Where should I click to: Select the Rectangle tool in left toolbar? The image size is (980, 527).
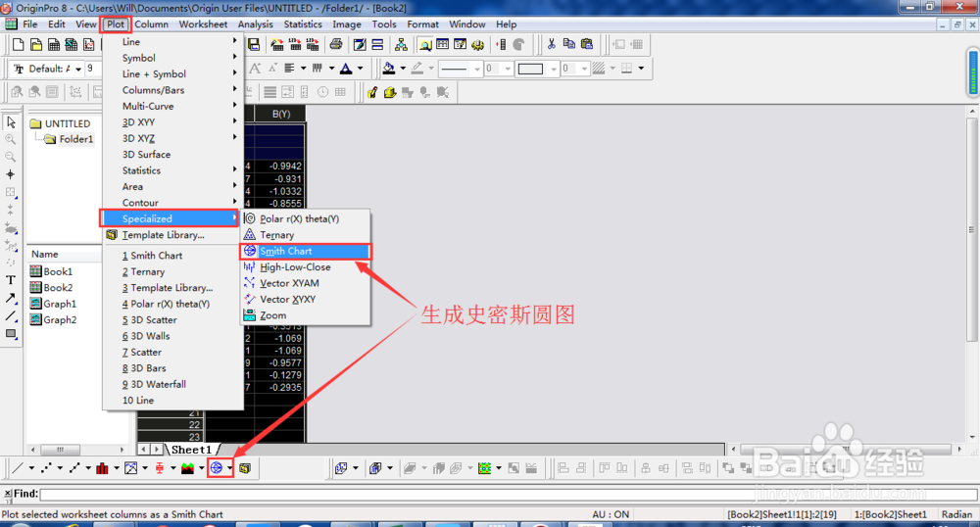tap(11, 333)
